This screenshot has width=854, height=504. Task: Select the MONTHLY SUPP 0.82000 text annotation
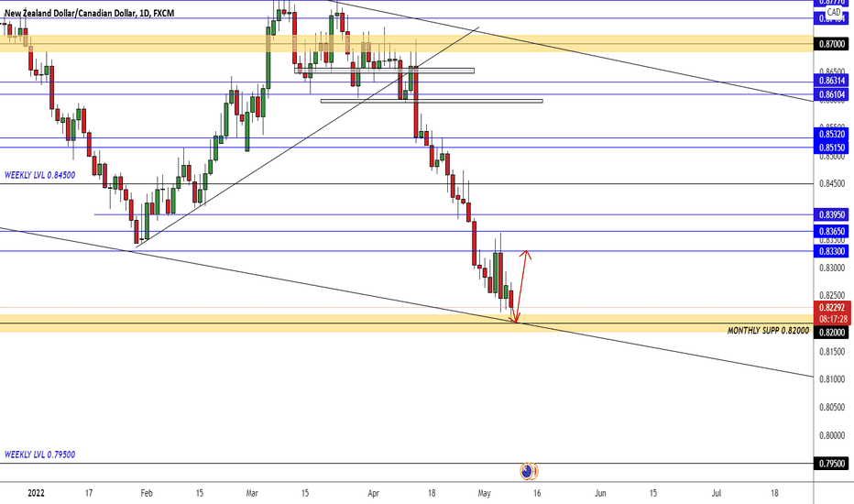click(768, 331)
